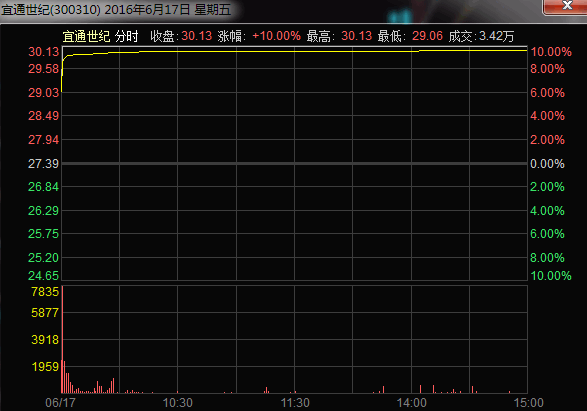Click the 06/17 date axis label

(60, 403)
